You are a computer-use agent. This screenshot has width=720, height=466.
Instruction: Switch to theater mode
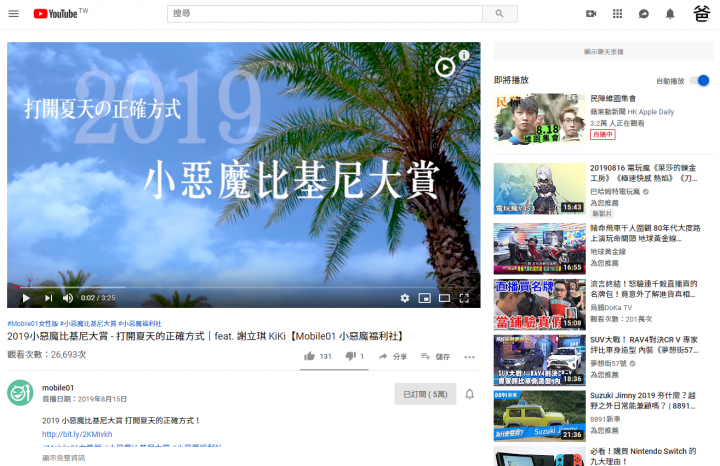click(x=444, y=298)
